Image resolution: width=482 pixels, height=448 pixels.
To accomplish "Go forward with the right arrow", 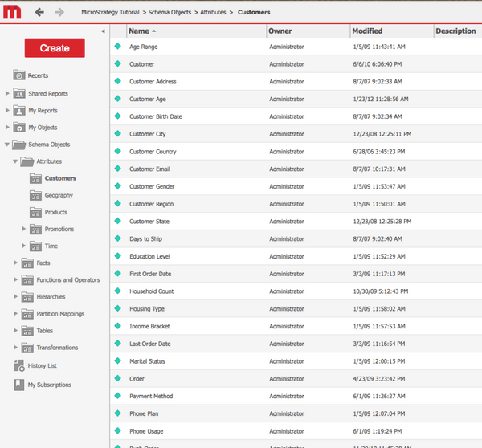I will (59, 12).
